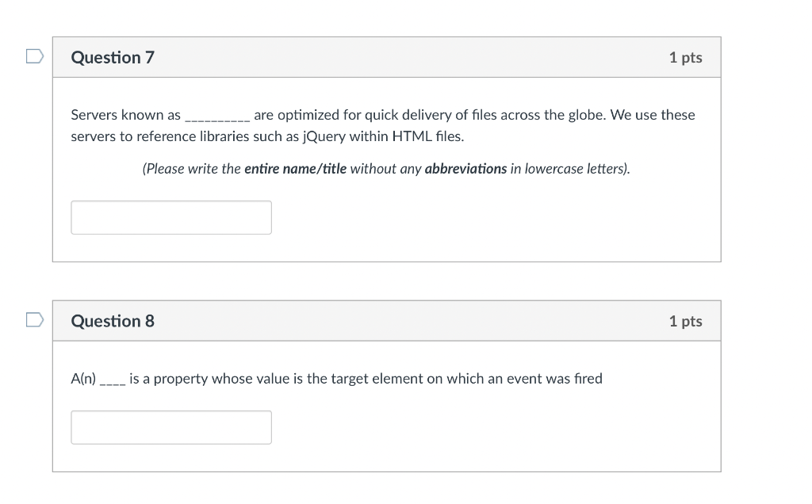This screenshot has width=812, height=504.
Task: Focus the Question 7 answer text box
Action: [171, 217]
